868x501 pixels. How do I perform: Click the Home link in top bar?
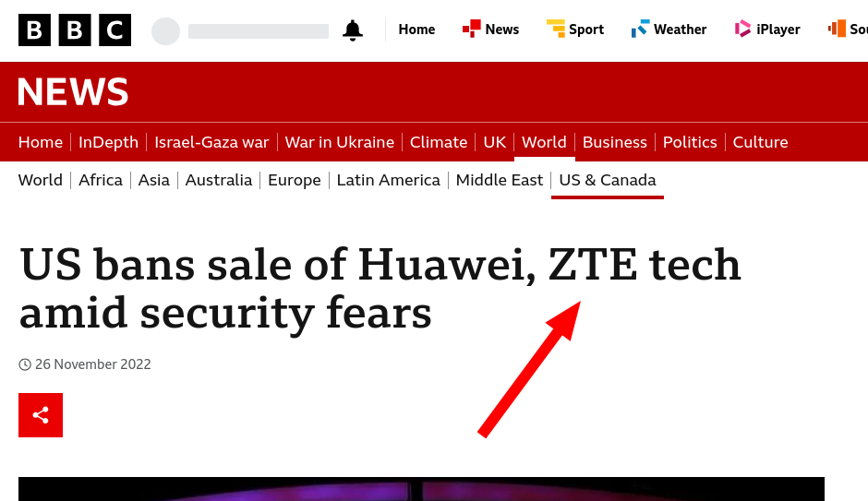[416, 30]
